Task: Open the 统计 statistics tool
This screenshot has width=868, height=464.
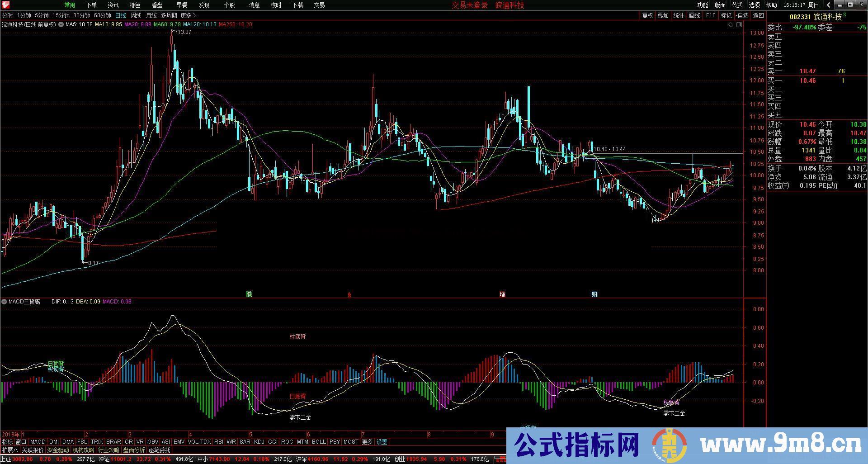Action: (x=679, y=15)
